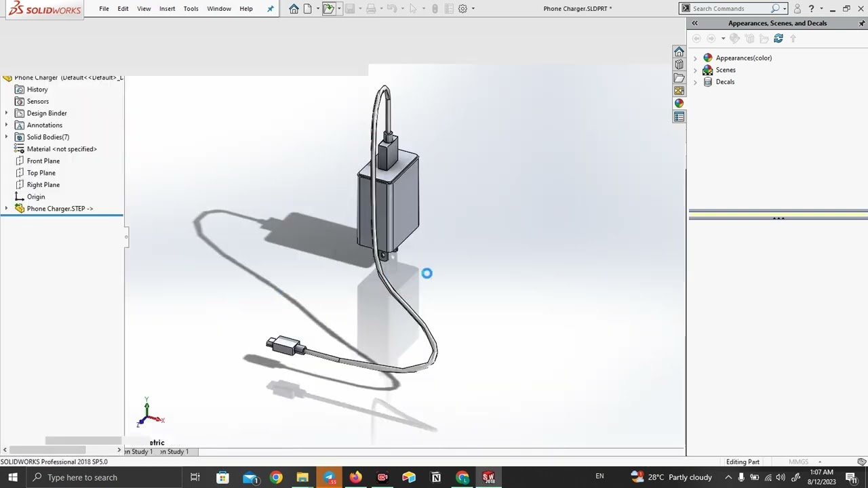The width and height of the screenshot is (868, 488).
Task: Click the SolidWorks login user icon
Action: (x=797, y=9)
